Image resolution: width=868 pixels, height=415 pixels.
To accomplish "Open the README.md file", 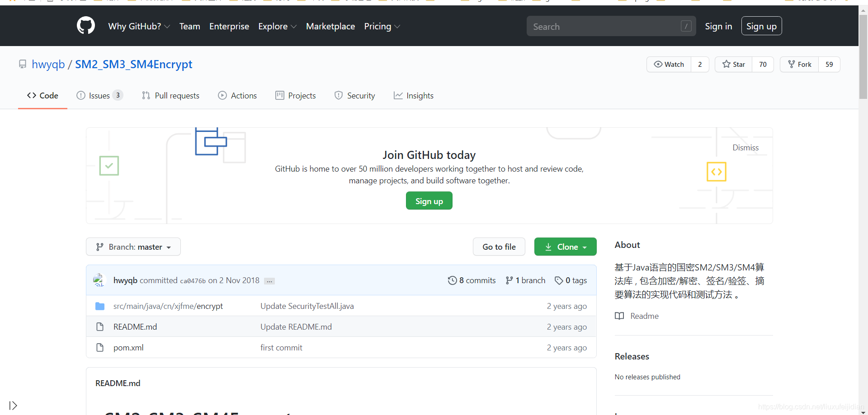I will point(135,327).
